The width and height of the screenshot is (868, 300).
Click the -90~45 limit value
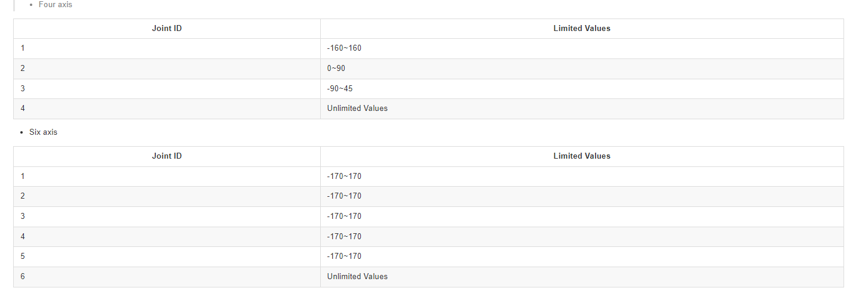click(340, 89)
